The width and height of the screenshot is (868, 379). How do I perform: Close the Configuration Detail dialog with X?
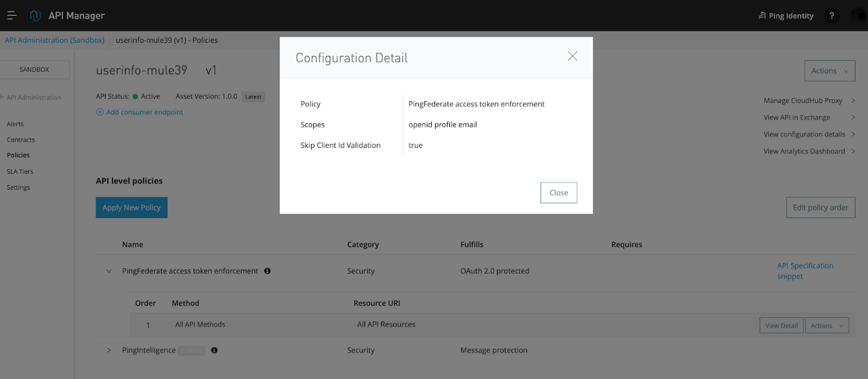point(572,56)
